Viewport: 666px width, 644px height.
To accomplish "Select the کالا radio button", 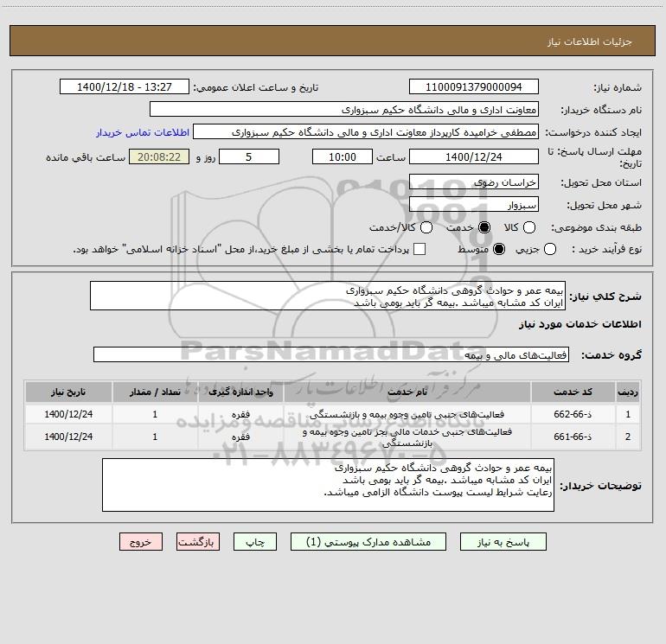I will point(528,228).
